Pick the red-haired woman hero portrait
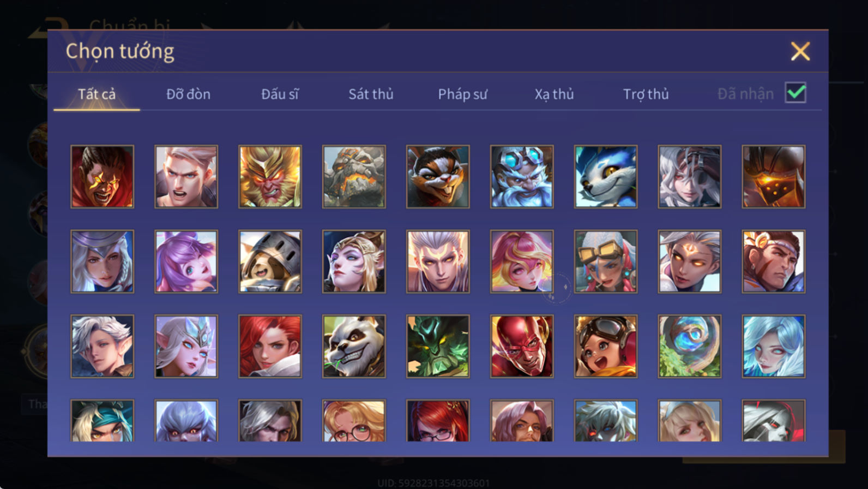The width and height of the screenshot is (868, 489). point(270,346)
